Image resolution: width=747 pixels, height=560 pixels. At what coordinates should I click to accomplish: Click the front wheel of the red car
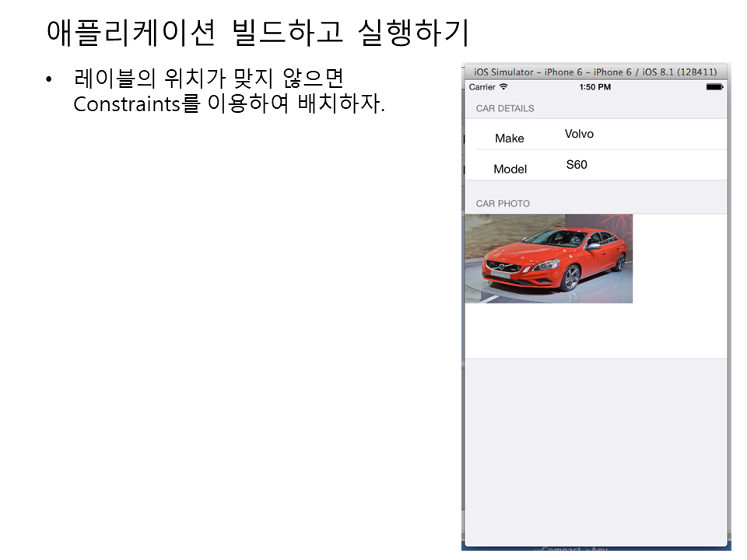(x=571, y=278)
